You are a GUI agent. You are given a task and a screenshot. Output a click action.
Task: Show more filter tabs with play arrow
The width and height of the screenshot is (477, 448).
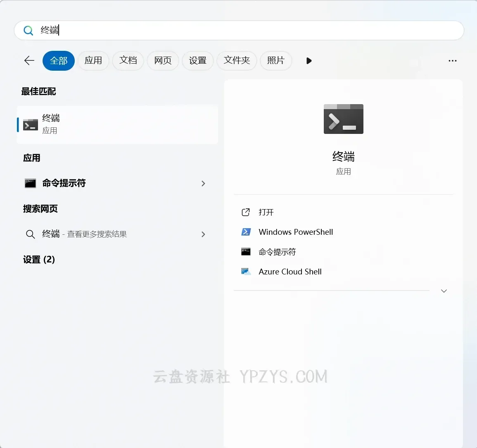click(309, 61)
